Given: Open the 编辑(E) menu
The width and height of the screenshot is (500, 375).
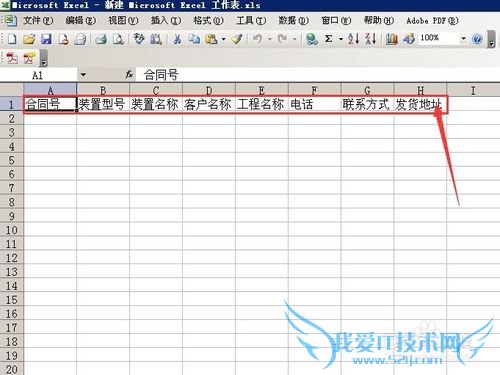Looking at the screenshot, I should click(x=80, y=21).
